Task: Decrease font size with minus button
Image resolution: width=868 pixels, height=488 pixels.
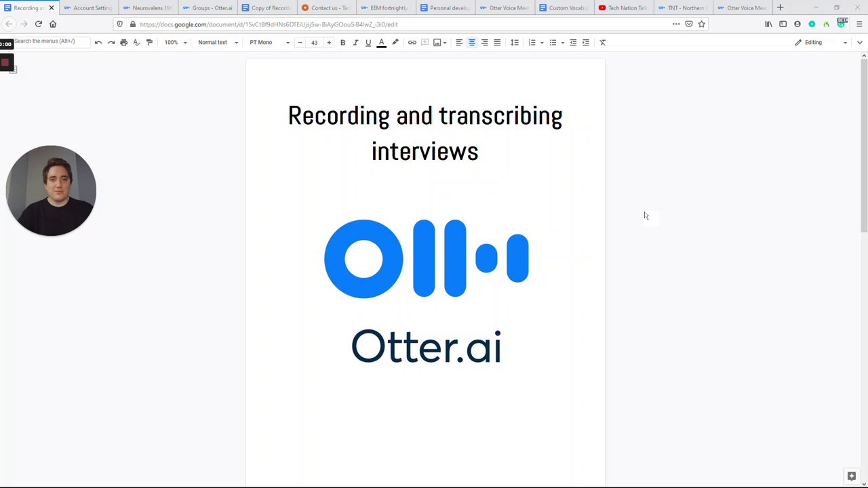Action: [x=300, y=42]
